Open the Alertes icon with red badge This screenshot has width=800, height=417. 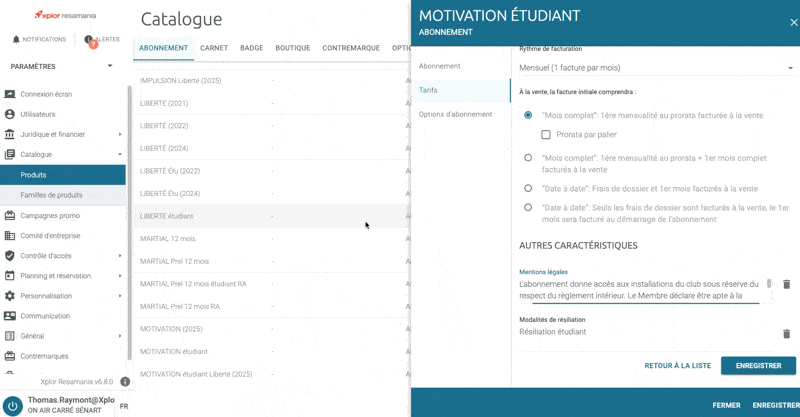click(x=89, y=41)
